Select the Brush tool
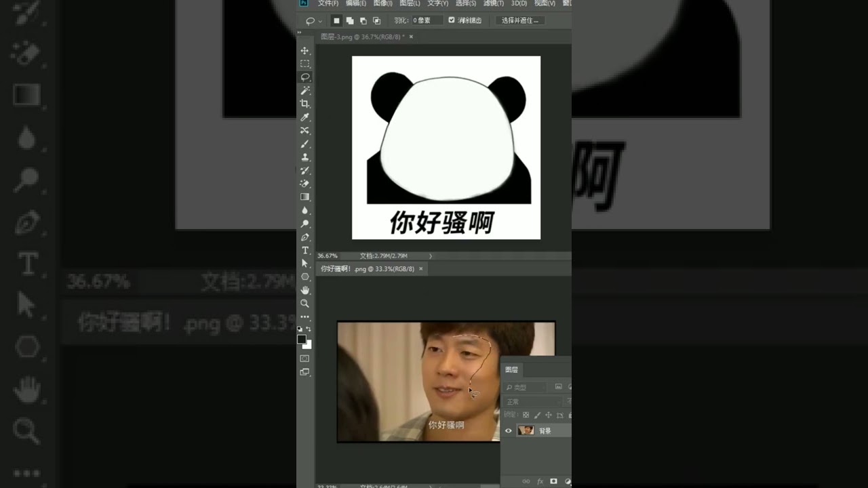The height and width of the screenshot is (488, 868). 305,144
